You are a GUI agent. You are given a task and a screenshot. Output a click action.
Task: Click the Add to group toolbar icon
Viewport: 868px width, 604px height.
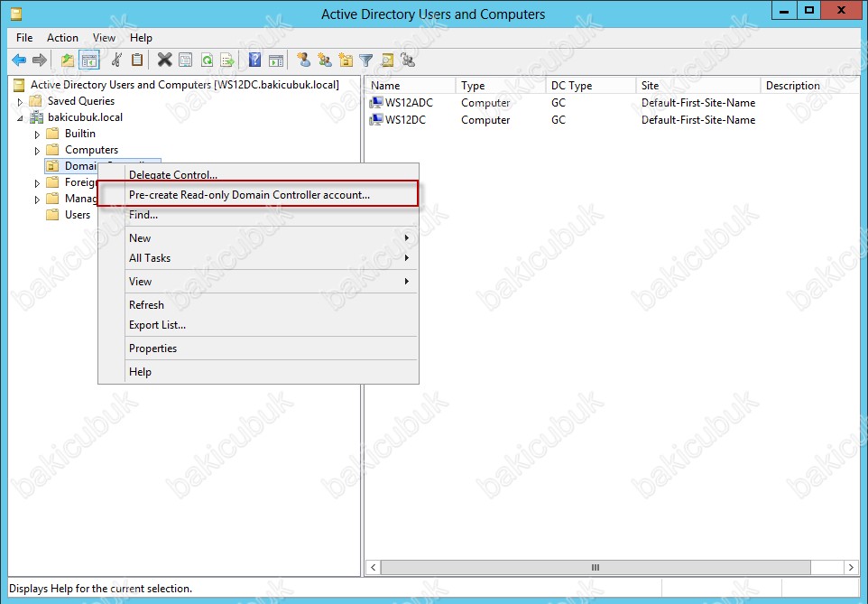click(x=408, y=60)
